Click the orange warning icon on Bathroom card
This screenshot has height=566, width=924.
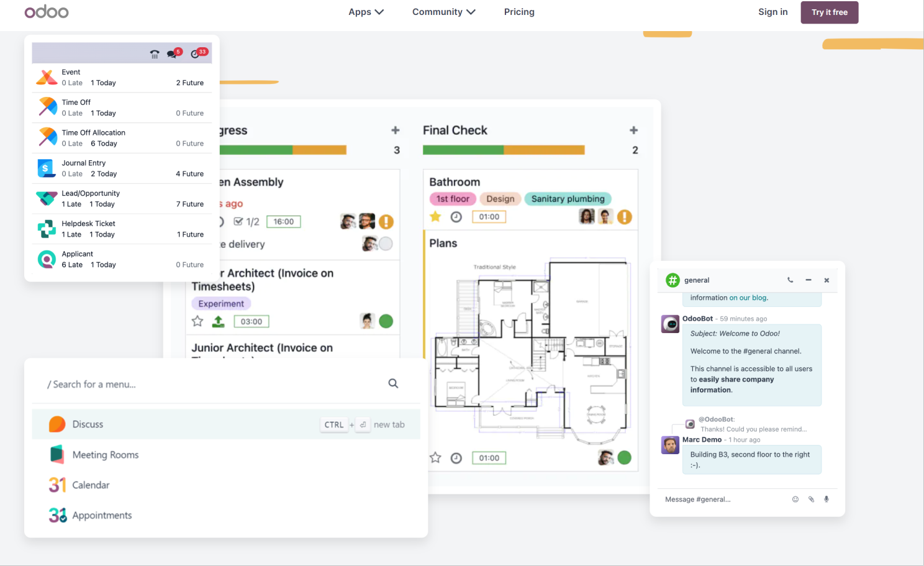(x=625, y=217)
